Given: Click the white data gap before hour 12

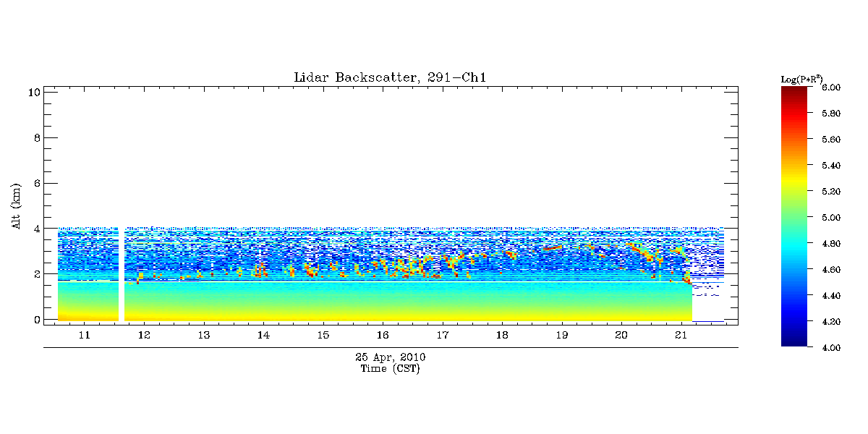Looking at the screenshot, I should point(122,273).
